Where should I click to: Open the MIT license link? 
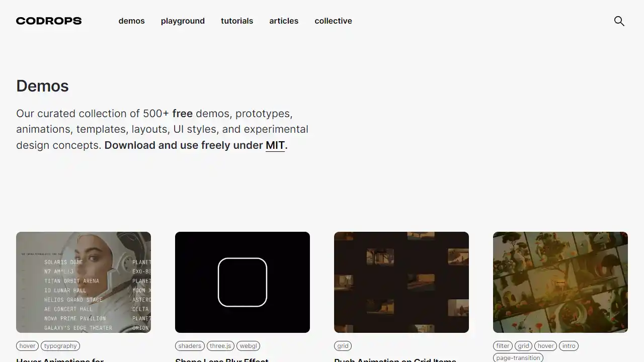[x=275, y=145]
